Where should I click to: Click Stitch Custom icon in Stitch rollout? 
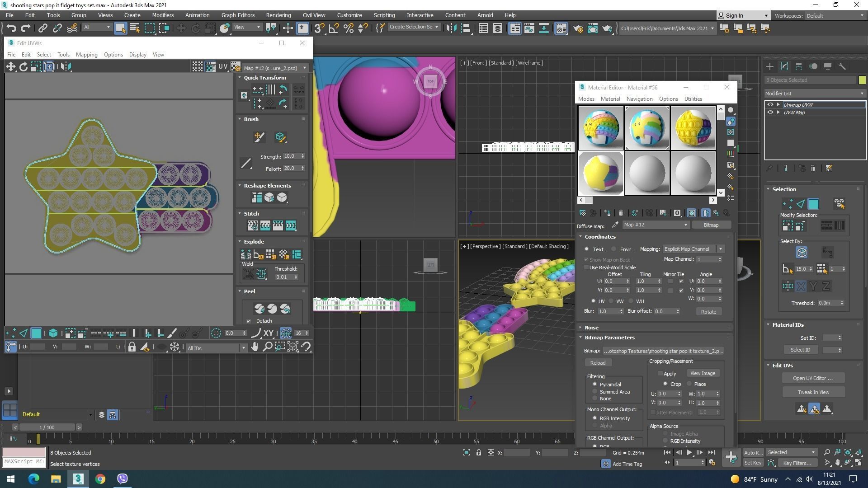click(291, 225)
